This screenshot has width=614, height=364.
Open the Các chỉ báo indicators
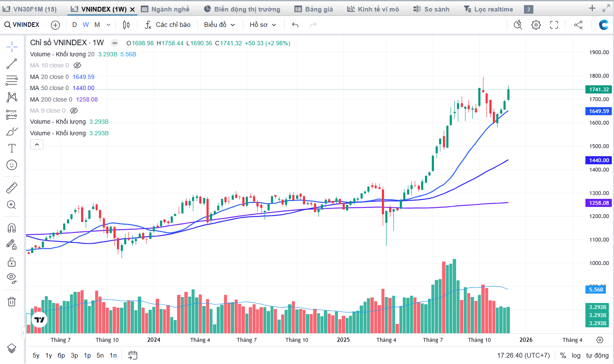point(168,25)
